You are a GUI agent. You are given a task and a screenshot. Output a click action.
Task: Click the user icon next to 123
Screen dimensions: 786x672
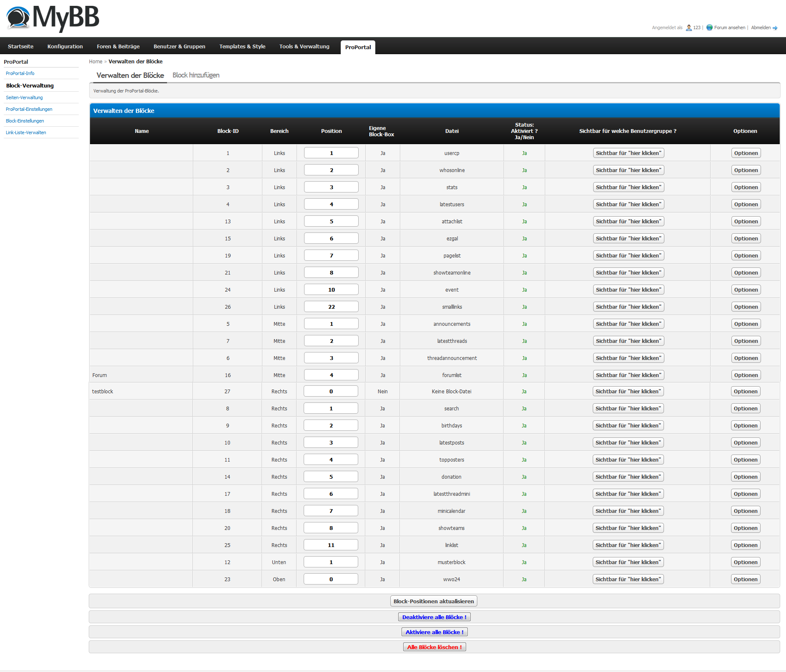[x=689, y=28]
